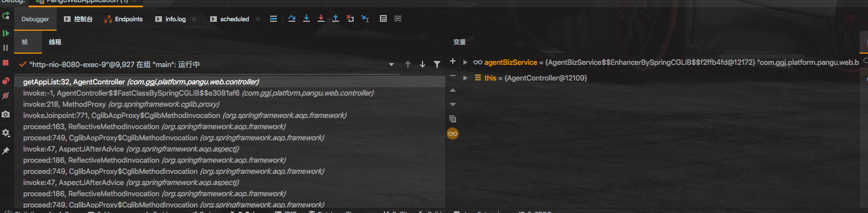Take a thread dump with the camera icon
Viewport: 868px width, 213px height.
pos(6,114)
